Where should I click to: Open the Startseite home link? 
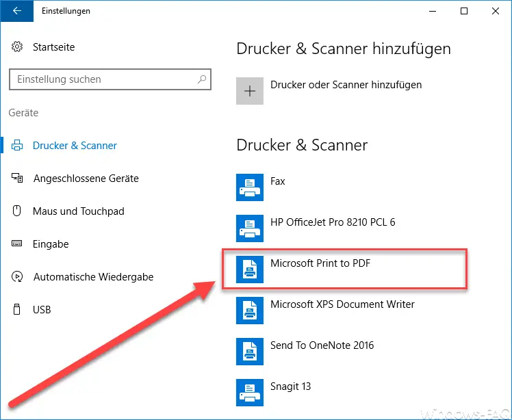(54, 47)
